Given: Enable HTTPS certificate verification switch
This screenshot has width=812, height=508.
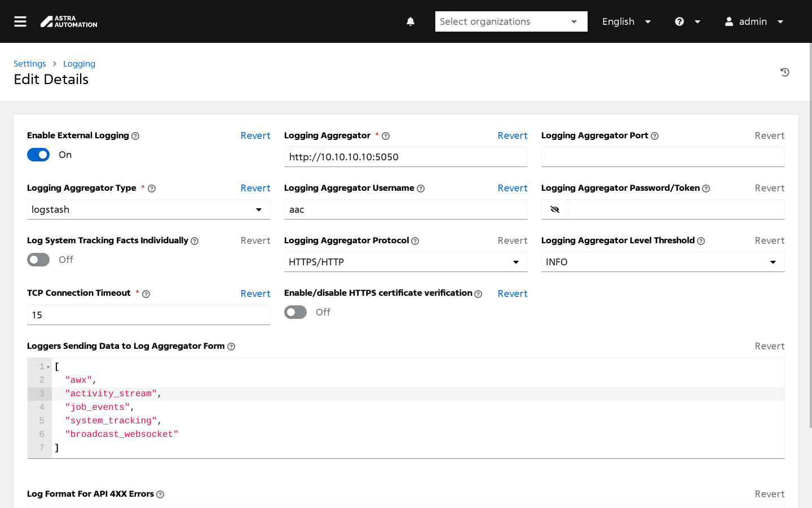Looking at the screenshot, I should point(295,312).
